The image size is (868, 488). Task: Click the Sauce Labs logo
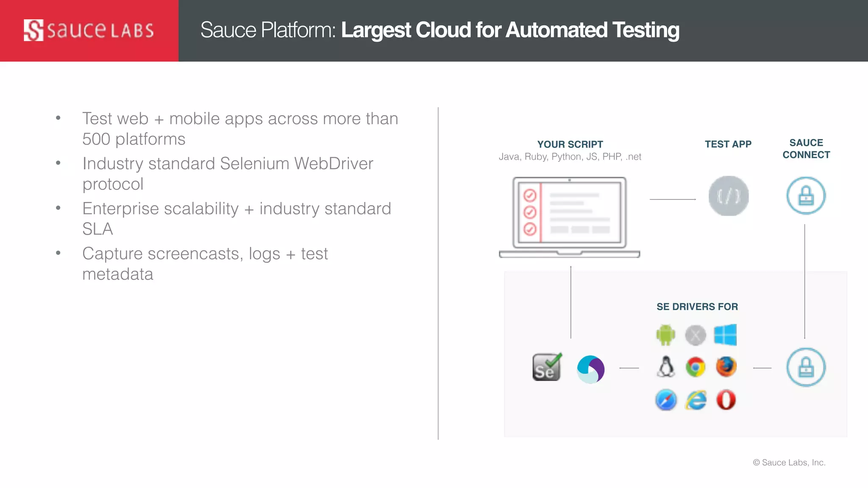(89, 30)
